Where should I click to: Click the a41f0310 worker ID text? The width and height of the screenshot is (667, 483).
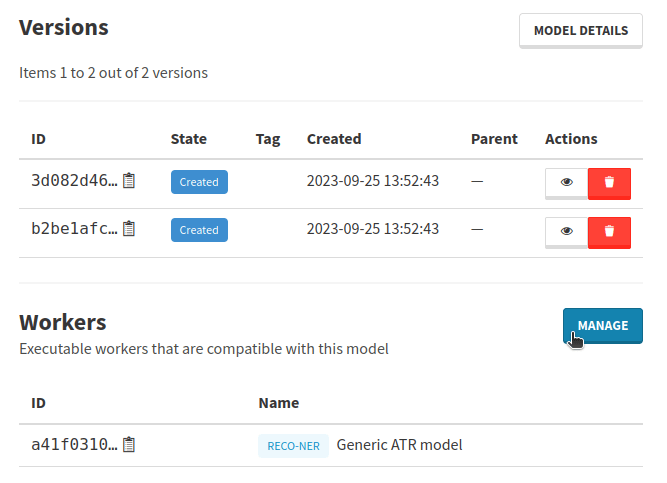tap(74, 444)
